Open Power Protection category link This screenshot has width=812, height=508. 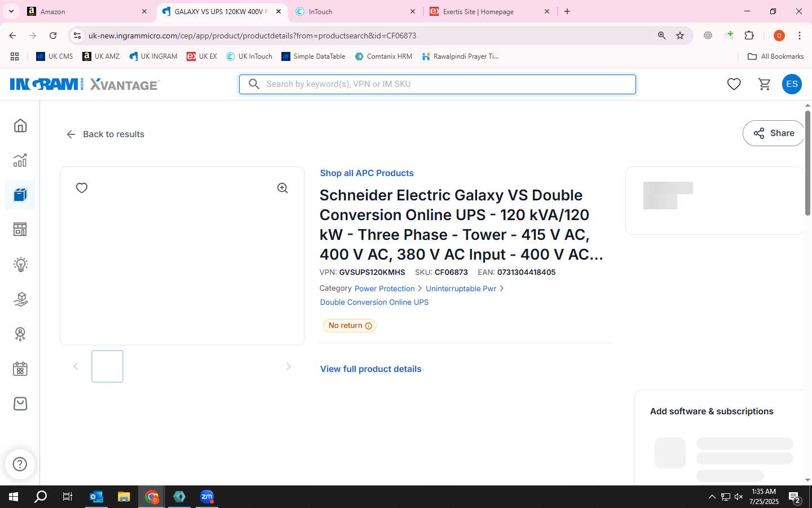[x=385, y=288]
